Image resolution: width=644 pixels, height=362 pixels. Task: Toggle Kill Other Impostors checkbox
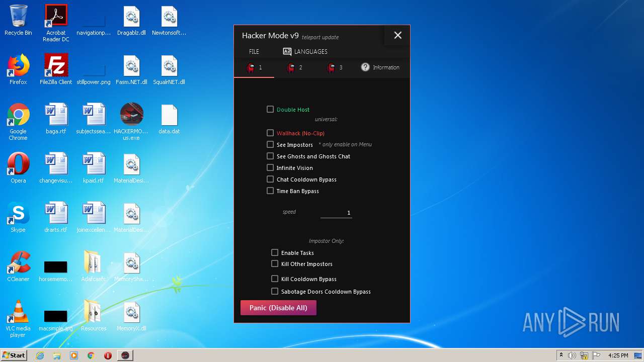point(275,263)
